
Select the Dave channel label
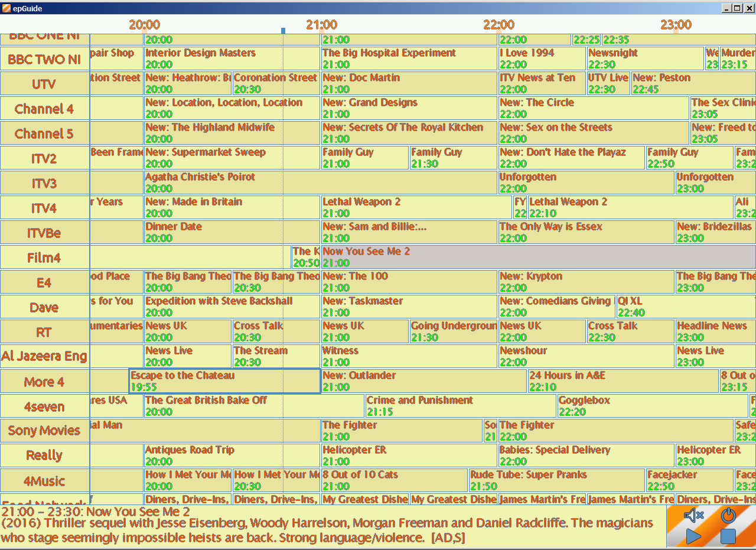tap(44, 307)
